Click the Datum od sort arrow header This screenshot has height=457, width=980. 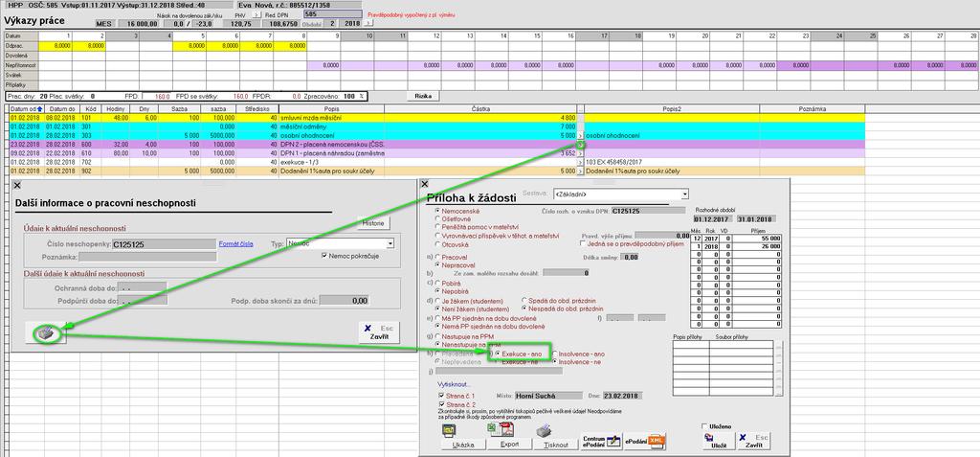[x=26, y=109]
